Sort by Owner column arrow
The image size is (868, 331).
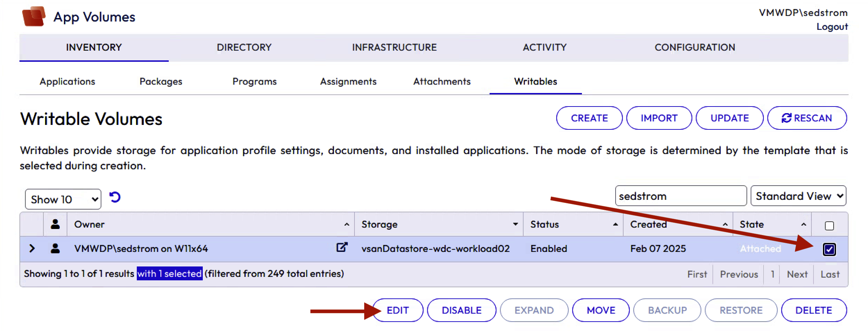[x=347, y=224]
